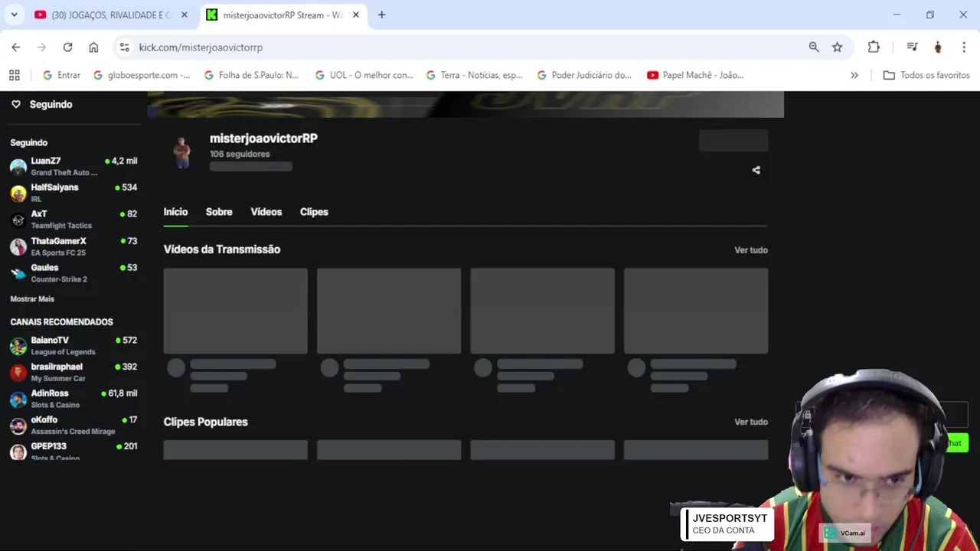Select the Clipes tab

(x=314, y=212)
